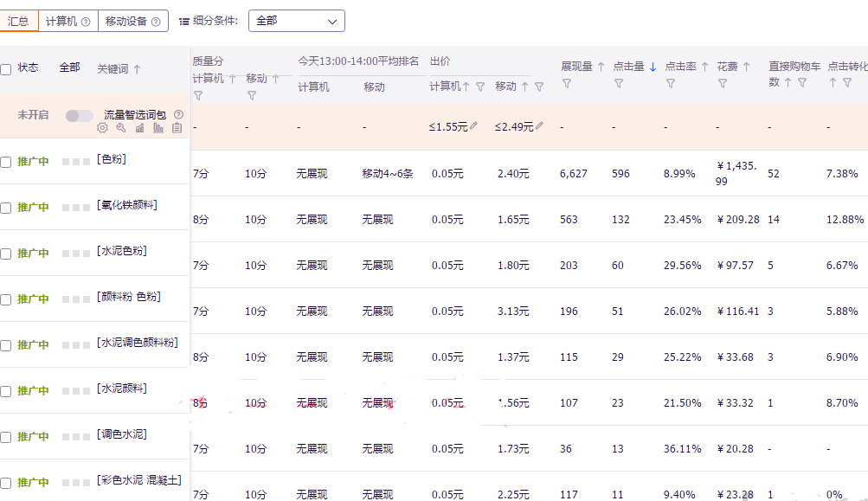
Task: Click 1.65元 mobile bid for [氧化铁颜料]
Action: (x=513, y=220)
